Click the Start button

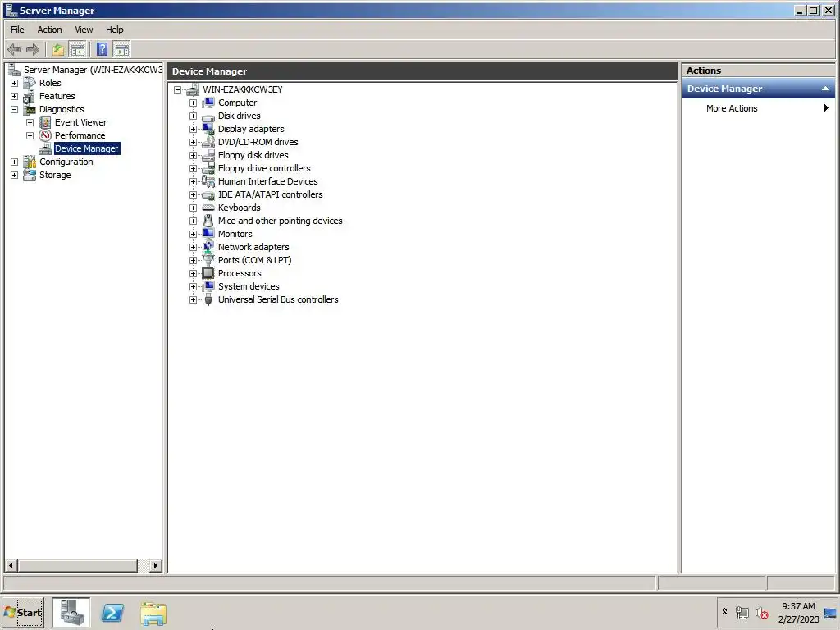[x=23, y=612]
